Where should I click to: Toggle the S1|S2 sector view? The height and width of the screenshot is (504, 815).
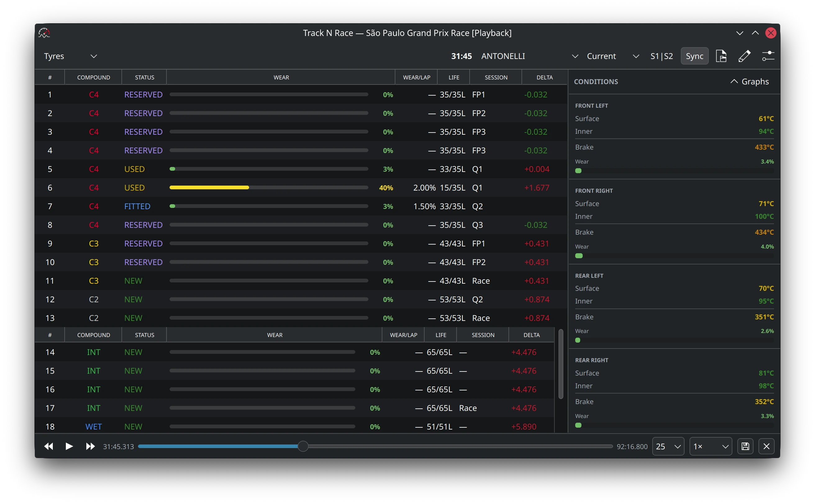tap(662, 56)
